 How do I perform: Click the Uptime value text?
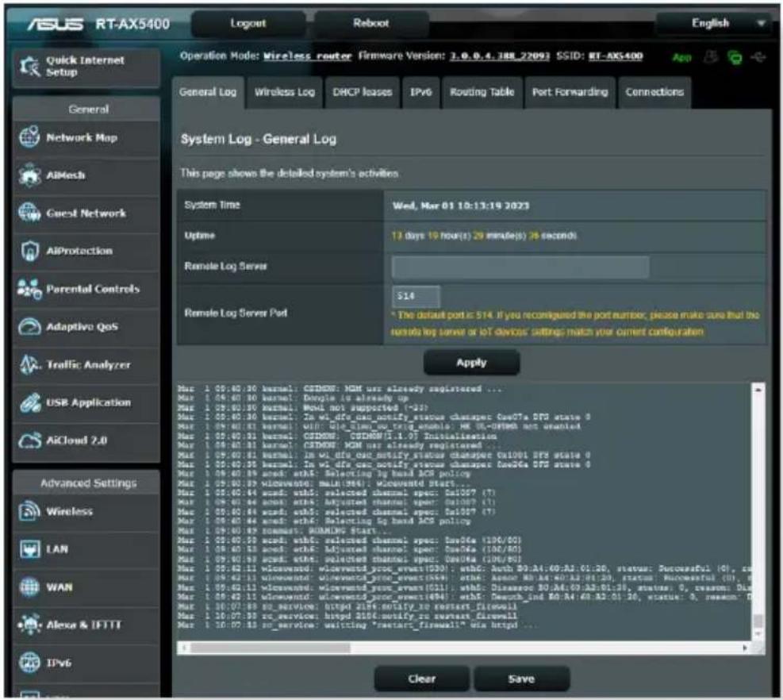click(484, 236)
